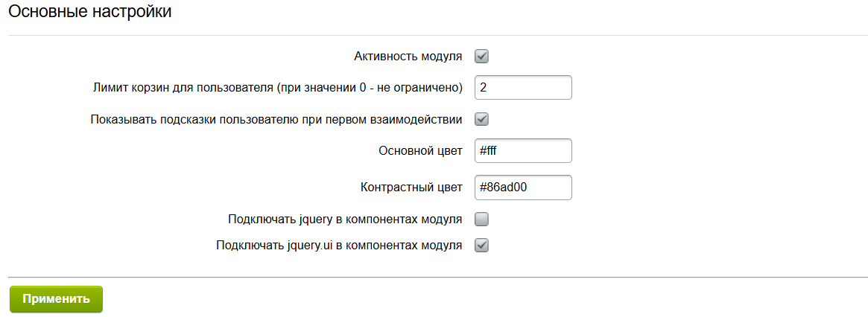Click the Показывать подсказки пользователю label text
The width and height of the screenshot is (868, 317).
[276, 119]
